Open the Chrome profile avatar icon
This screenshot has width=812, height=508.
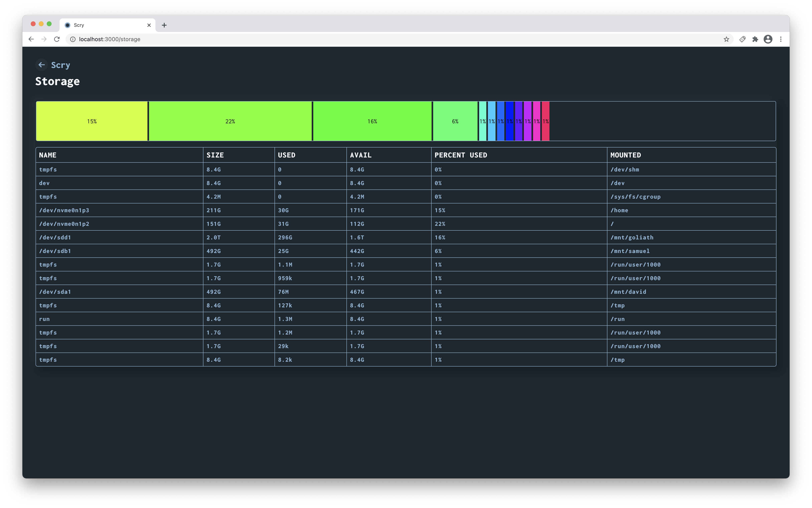(x=768, y=39)
